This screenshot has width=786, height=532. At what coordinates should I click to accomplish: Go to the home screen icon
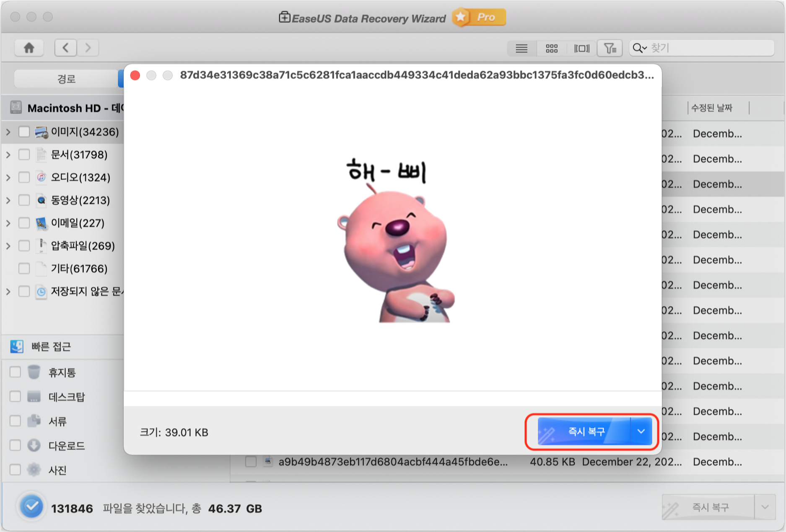(29, 48)
